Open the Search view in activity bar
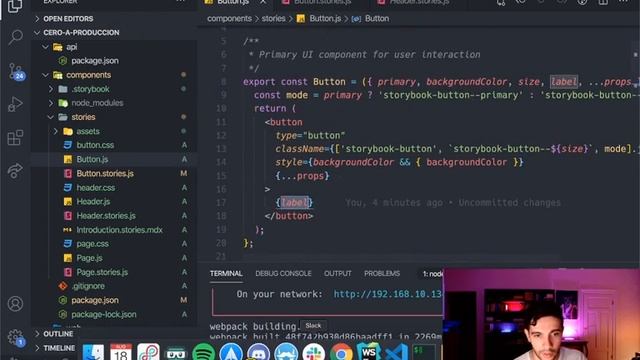This screenshot has width=640, height=360. pyautogui.click(x=15, y=38)
